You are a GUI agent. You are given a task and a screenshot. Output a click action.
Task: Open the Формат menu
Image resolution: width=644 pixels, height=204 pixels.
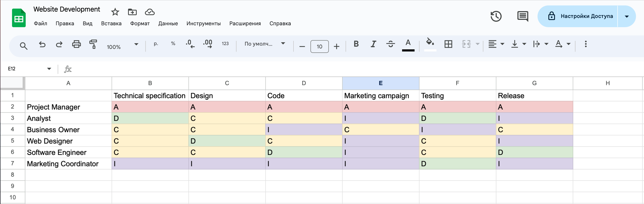tap(140, 23)
